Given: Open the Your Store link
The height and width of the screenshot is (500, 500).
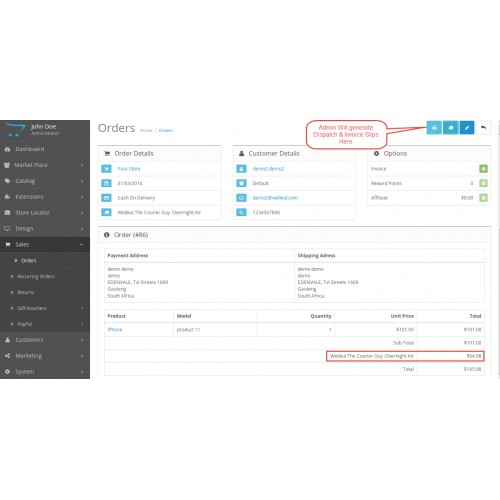Looking at the screenshot, I should (129, 169).
